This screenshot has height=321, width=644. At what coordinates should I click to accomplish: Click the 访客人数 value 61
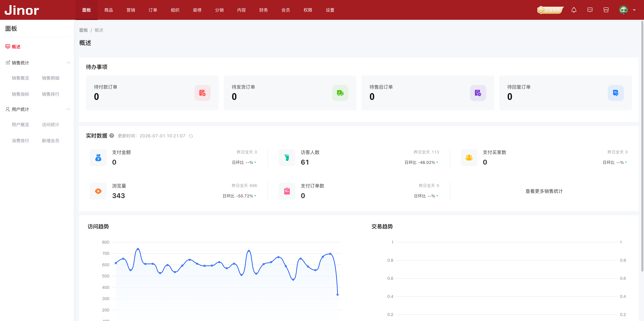(x=305, y=162)
